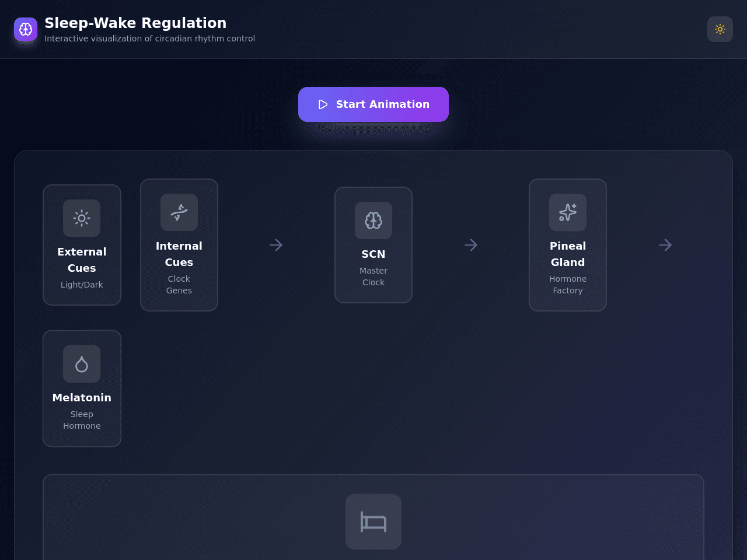
Task: Click the Master Clock subtitle text
Action: click(373, 276)
